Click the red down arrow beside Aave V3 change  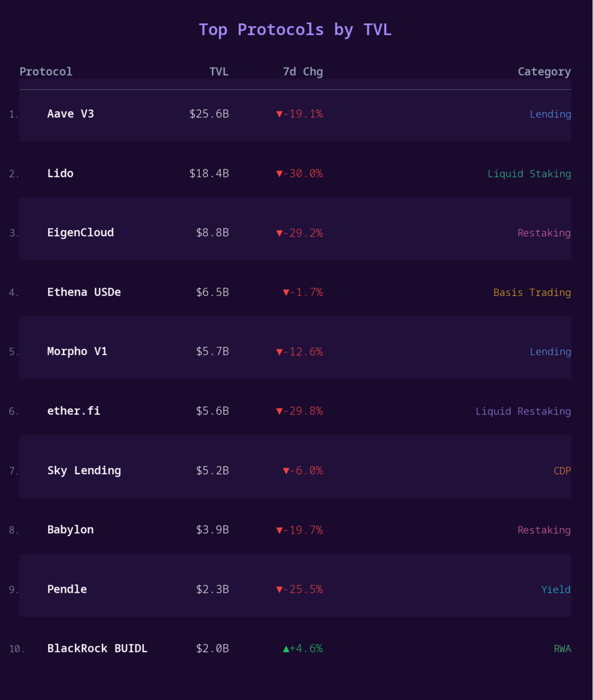(x=279, y=114)
